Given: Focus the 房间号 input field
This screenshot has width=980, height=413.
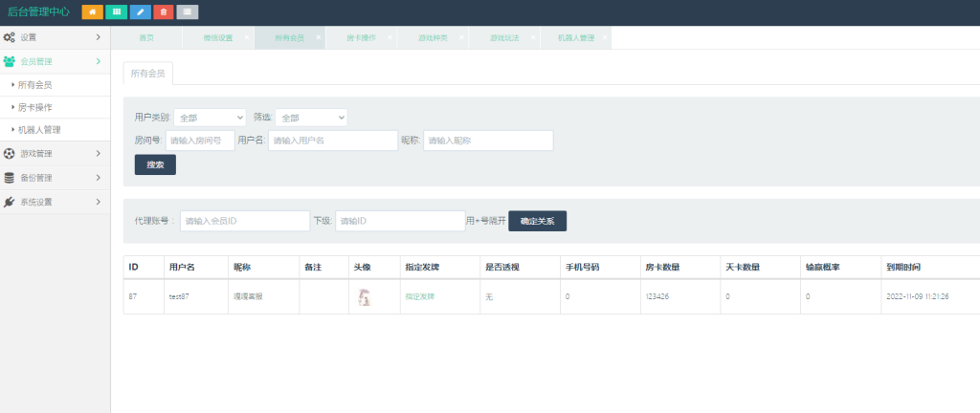Looking at the screenshot, I should (201, 141).
